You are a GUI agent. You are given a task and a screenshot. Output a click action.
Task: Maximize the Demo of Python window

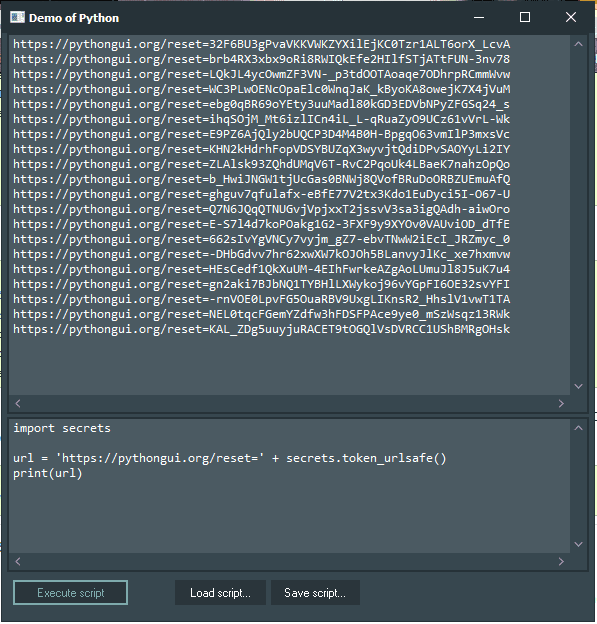(525, 18)
